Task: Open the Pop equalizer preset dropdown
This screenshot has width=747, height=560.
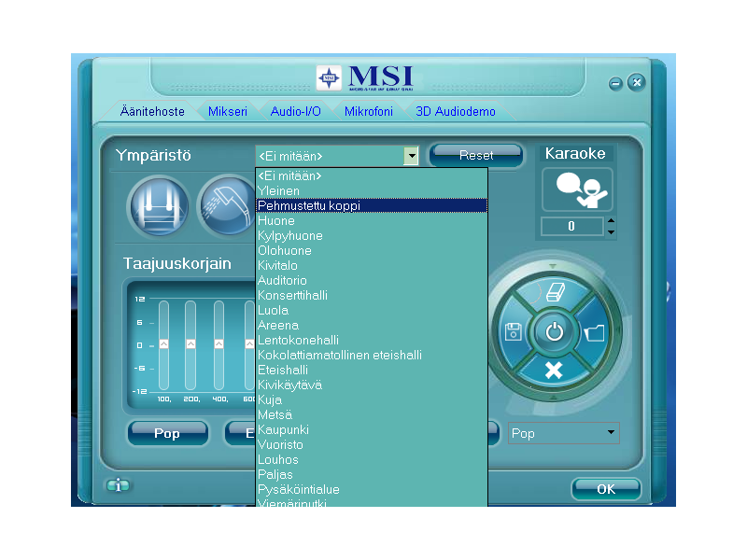Action: point(612,433)
